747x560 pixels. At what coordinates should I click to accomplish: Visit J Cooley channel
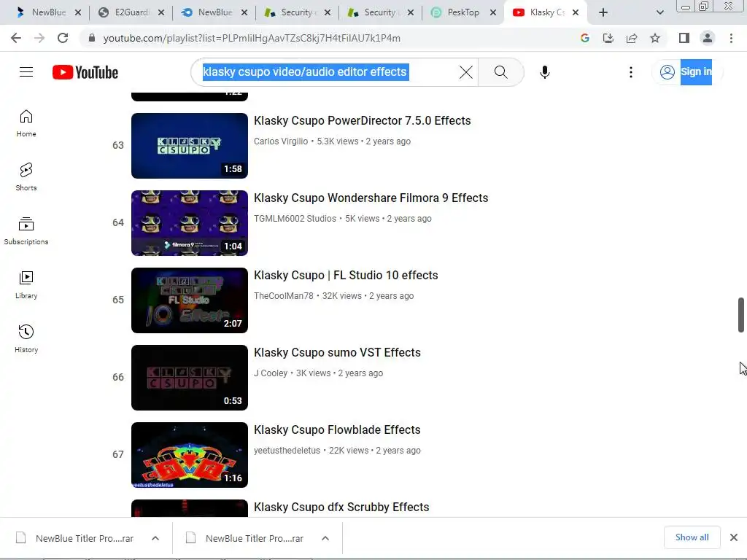[x=271, y=373]
